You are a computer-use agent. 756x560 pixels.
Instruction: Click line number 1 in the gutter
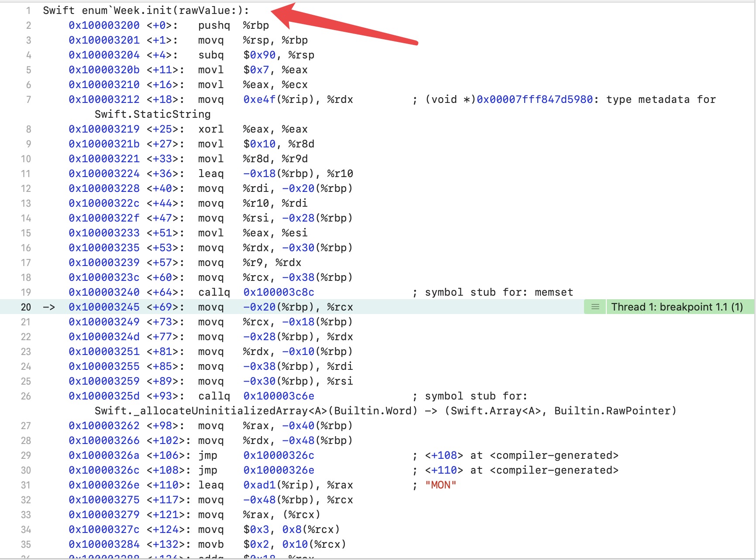click(28, 10)
